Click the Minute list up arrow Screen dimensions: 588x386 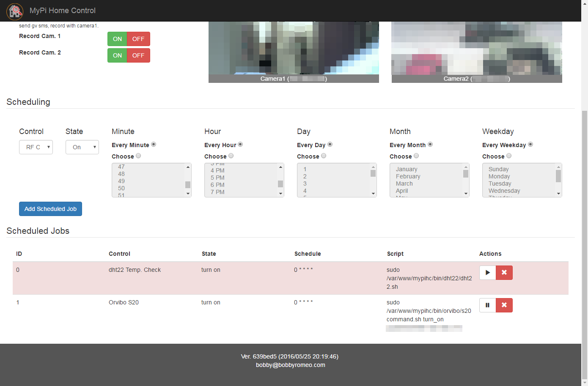tap(188, 167)
